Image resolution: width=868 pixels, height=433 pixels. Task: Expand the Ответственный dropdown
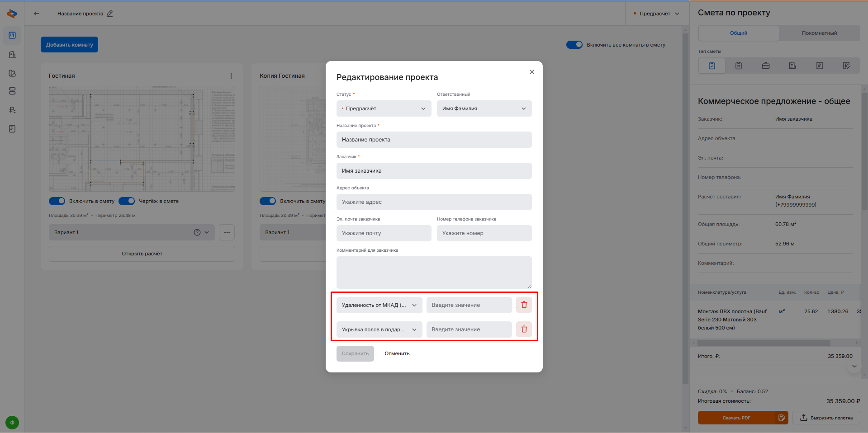click(x=484, y=108)
